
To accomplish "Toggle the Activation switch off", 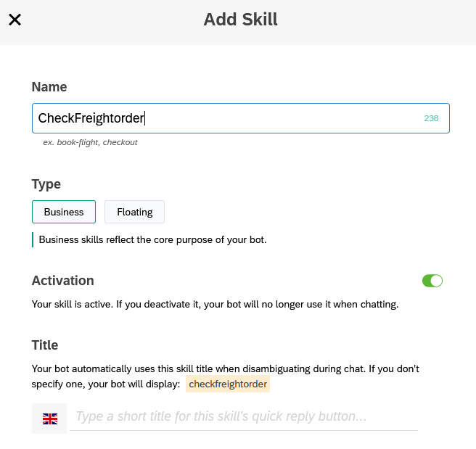I will 432,281.
